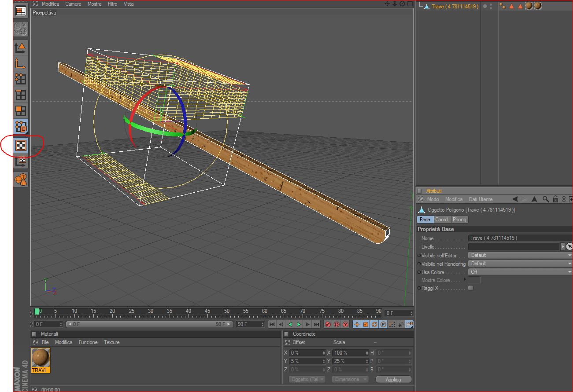
Task: Play animation forwards
Action: coord(299,324)
